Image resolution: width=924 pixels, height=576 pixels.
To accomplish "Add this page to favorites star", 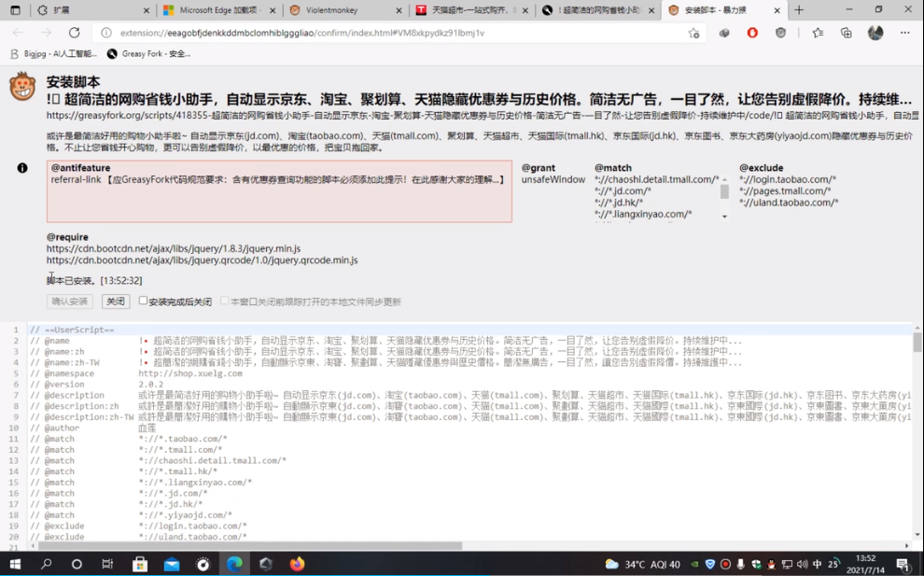I will click(x=693, y=33).
